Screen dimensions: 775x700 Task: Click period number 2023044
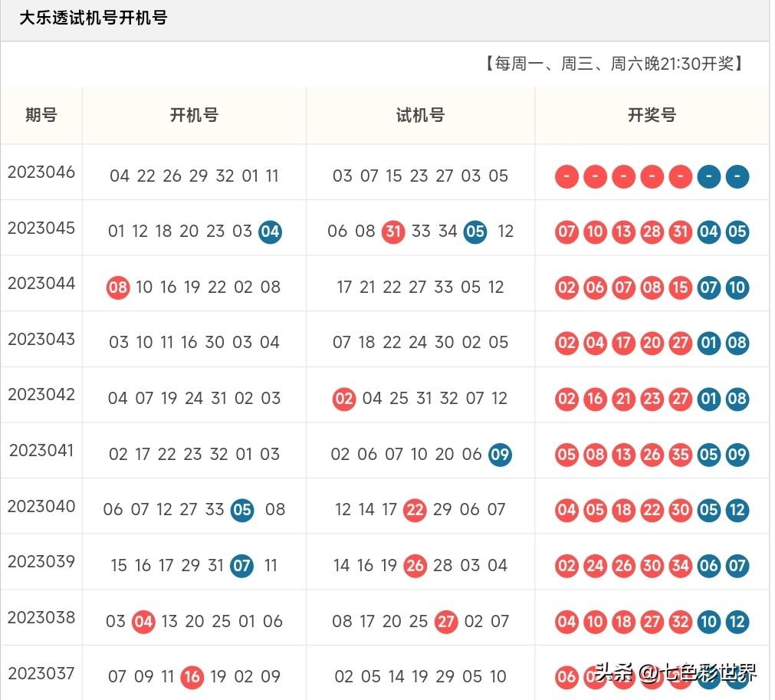click(x=41, y=283)
